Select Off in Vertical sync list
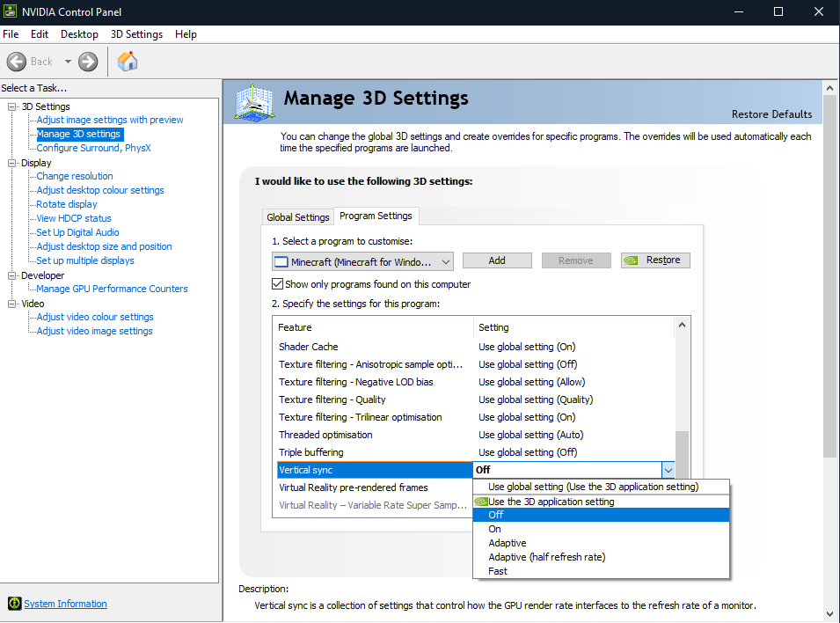Image resolution: width=840 pixels, height=623 pixels. pos(601,516)
